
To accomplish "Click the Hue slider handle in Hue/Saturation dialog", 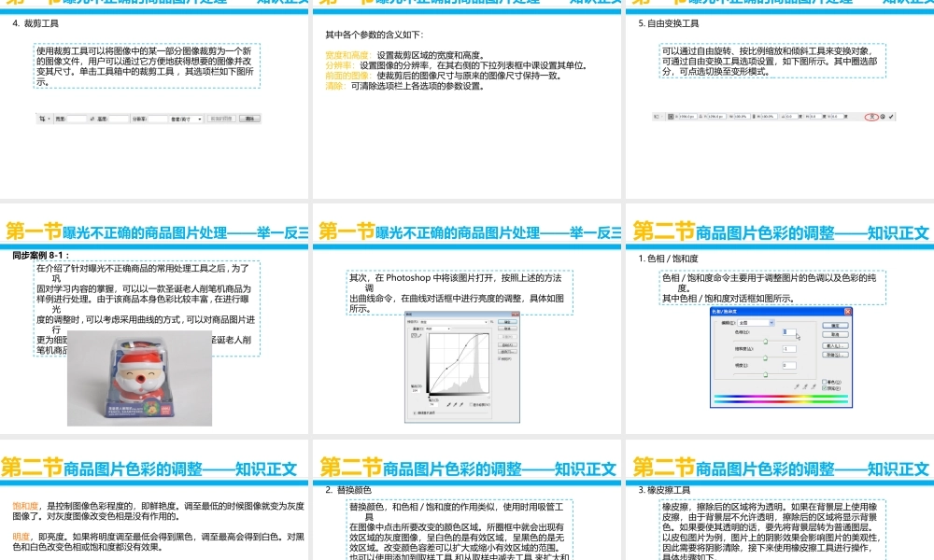I will pyautogui.click(x=766, y=342).
